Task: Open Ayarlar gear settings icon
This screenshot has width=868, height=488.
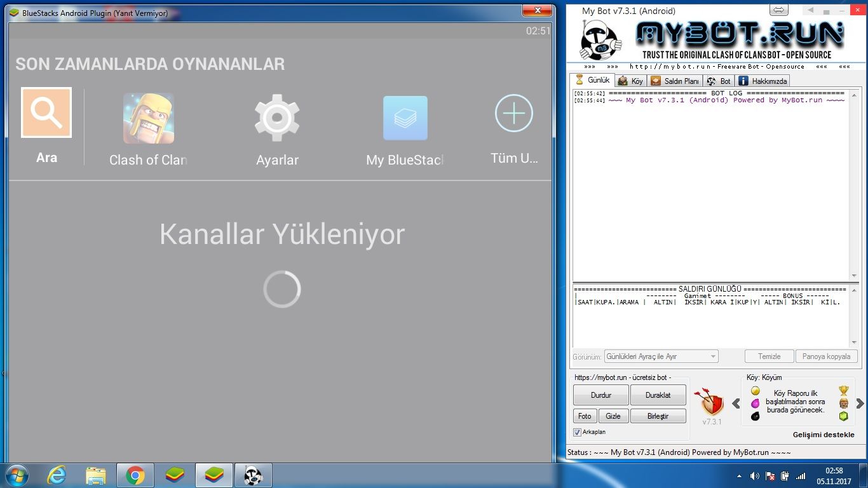Action: pos(277,118)
